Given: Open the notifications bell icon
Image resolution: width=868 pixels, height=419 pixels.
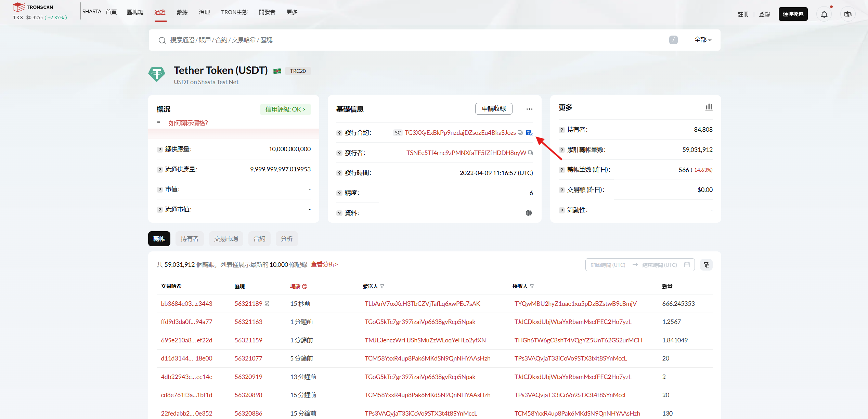Looking at the screenshot, I should 824,14.
